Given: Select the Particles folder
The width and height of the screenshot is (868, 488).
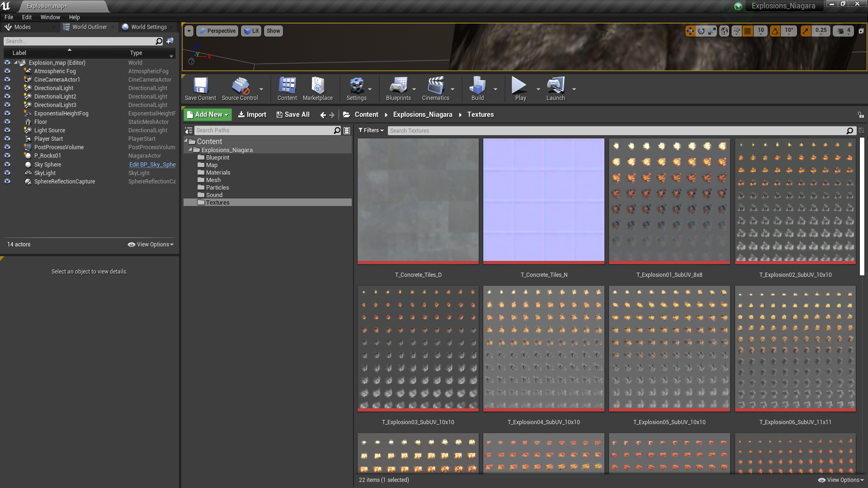Looking at the screenshot, I should pos(217,188).
